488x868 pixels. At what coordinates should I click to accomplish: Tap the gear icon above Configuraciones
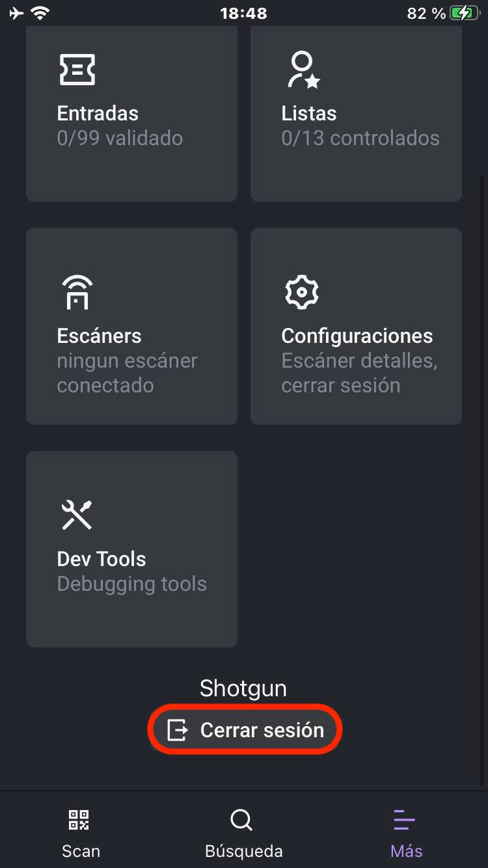click(x=302, y=292)
